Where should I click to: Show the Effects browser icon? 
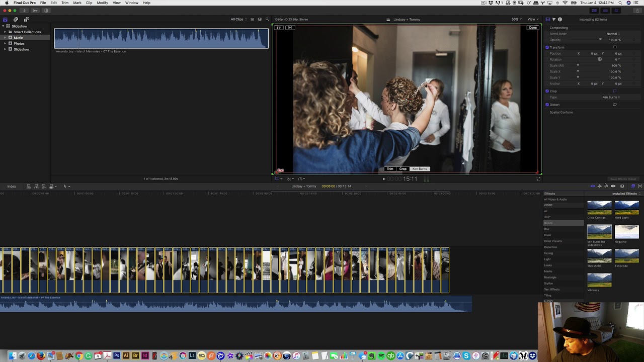coord(633,186)
